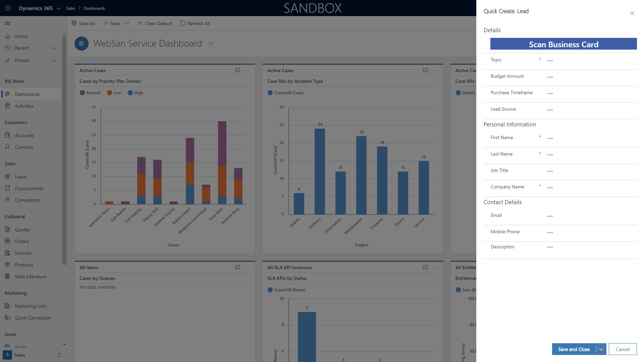Select the Contacts sidebar icon

click(x=7, y=147)
